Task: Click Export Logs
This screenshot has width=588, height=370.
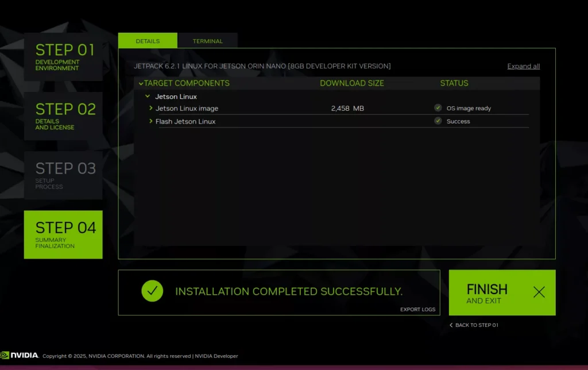Action: point(417,310)
